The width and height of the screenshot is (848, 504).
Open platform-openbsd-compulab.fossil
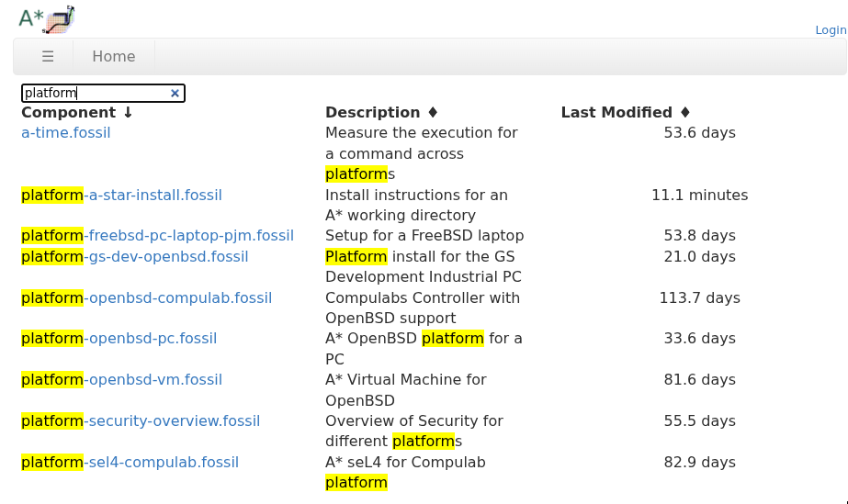click(146, 298)
